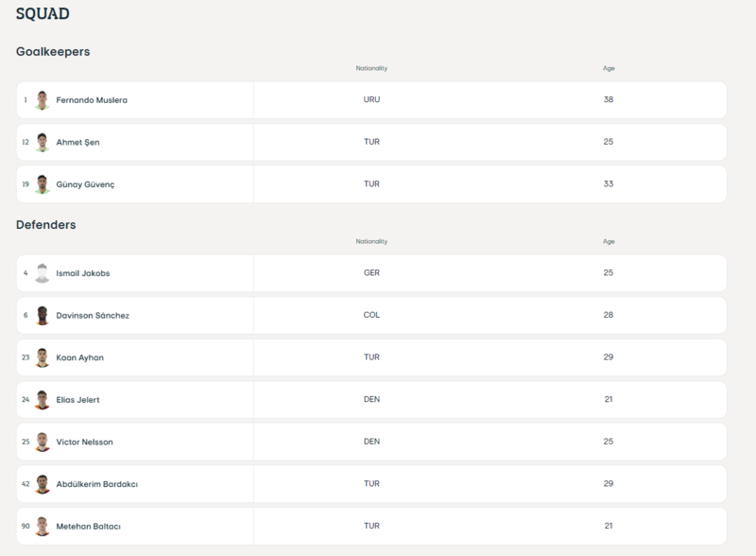Click Fernando Muslera's player photo
Image resolution: width=756 pixels, height=556 pixels.
[42, 100]
